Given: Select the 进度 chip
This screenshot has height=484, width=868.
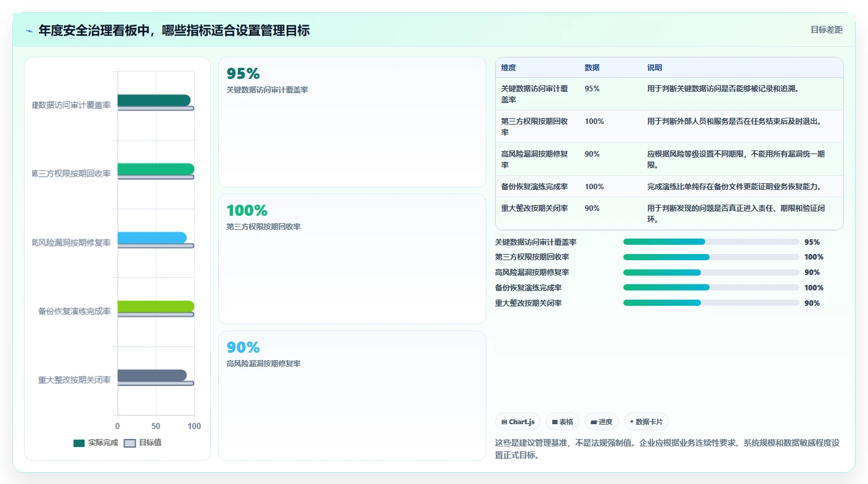Looking at the screenshot, I should pos(602,422).
